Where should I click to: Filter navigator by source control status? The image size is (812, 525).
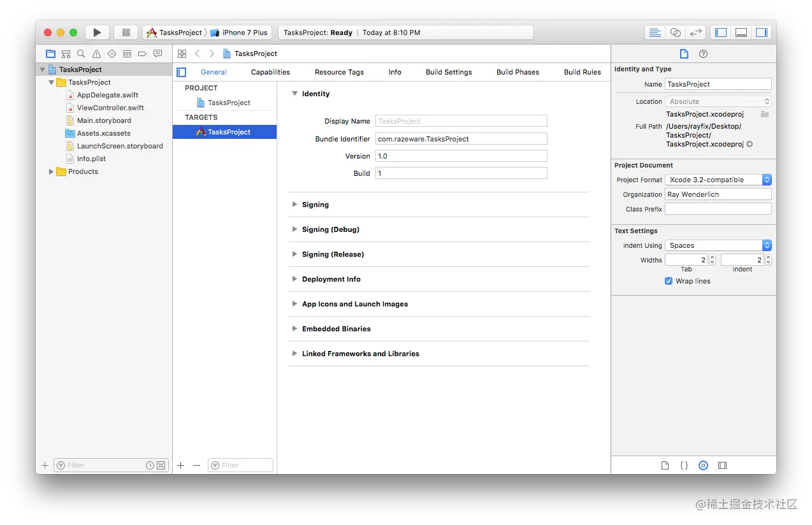point(161,465)
